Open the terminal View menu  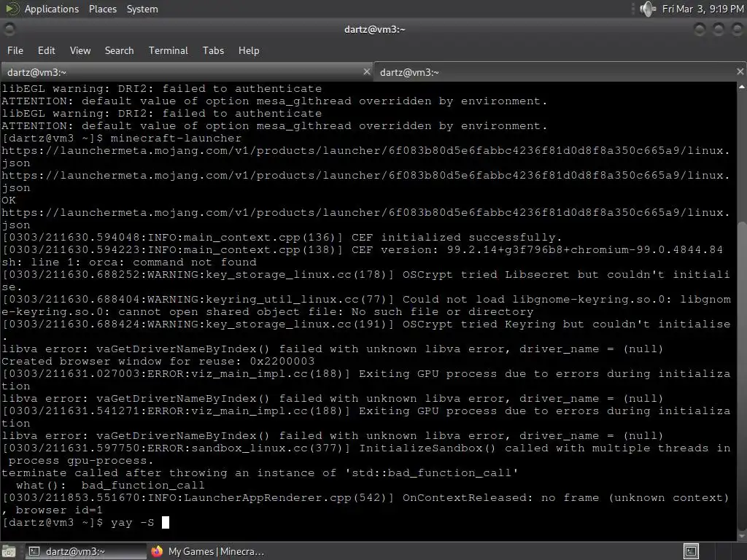[80, 50]
